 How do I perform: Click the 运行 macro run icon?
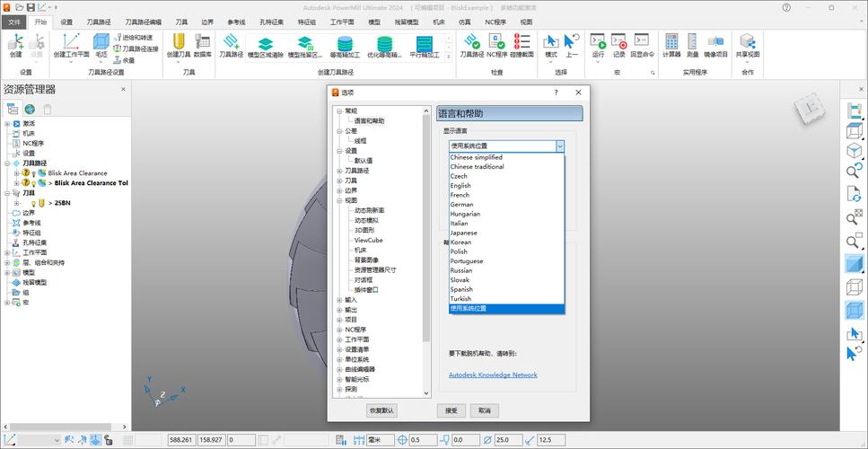click(x=598, y=42)
